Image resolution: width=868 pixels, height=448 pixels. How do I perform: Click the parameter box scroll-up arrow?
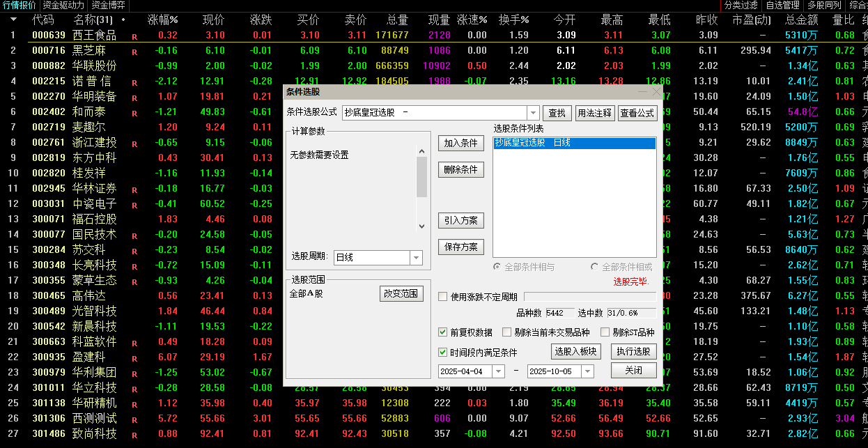pos(421,150)
